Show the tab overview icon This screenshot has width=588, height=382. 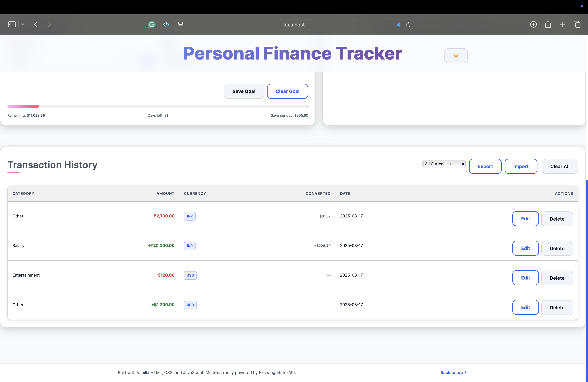tap(577, 24)
